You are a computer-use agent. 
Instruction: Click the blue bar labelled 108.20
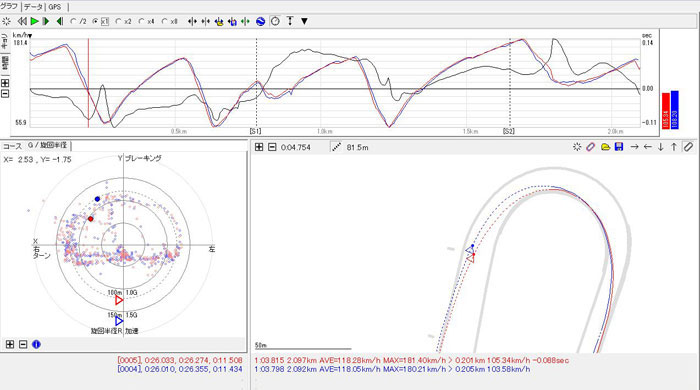click(x=675, y=110)
